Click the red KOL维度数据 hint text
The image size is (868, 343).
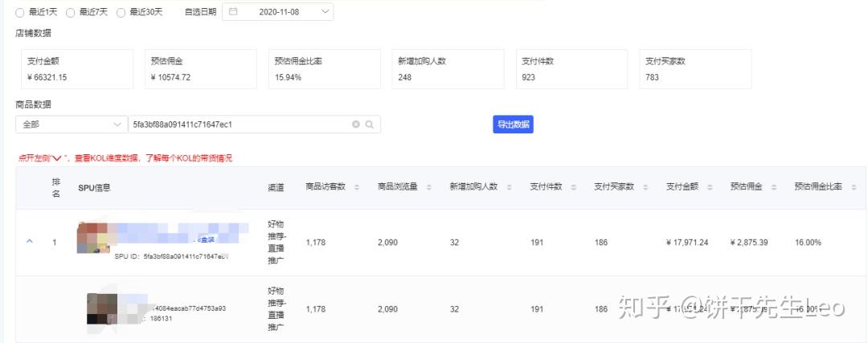click(x=125, y=158)
